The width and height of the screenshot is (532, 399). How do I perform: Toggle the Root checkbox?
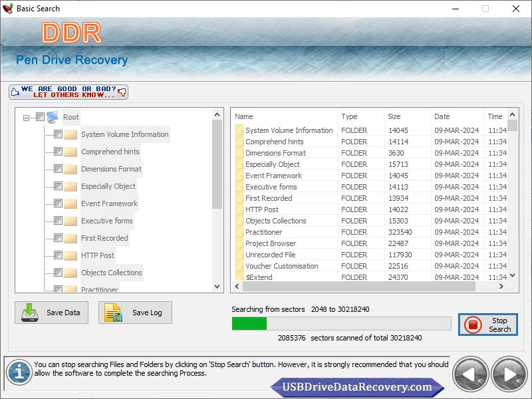pyautogui.click(x=40, y=117)
